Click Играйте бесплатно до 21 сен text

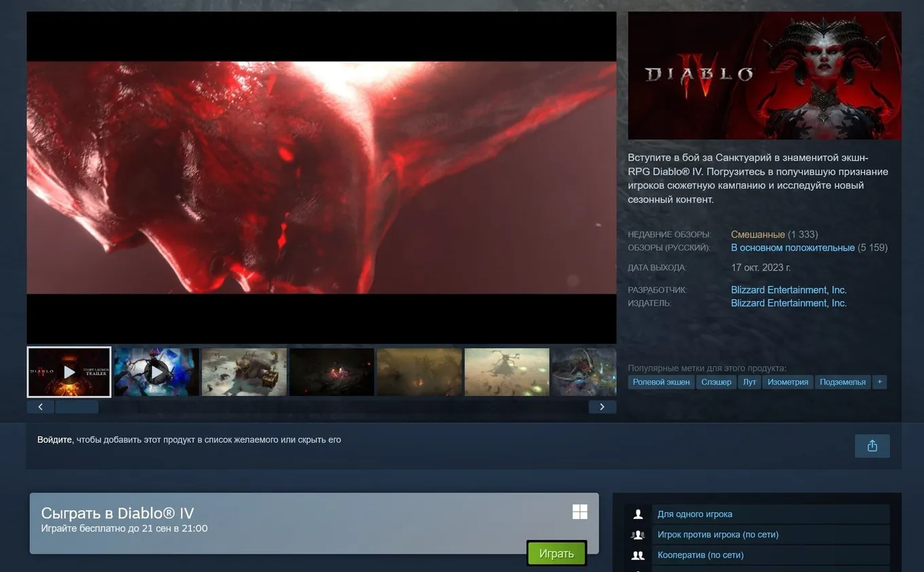point(124,529)
